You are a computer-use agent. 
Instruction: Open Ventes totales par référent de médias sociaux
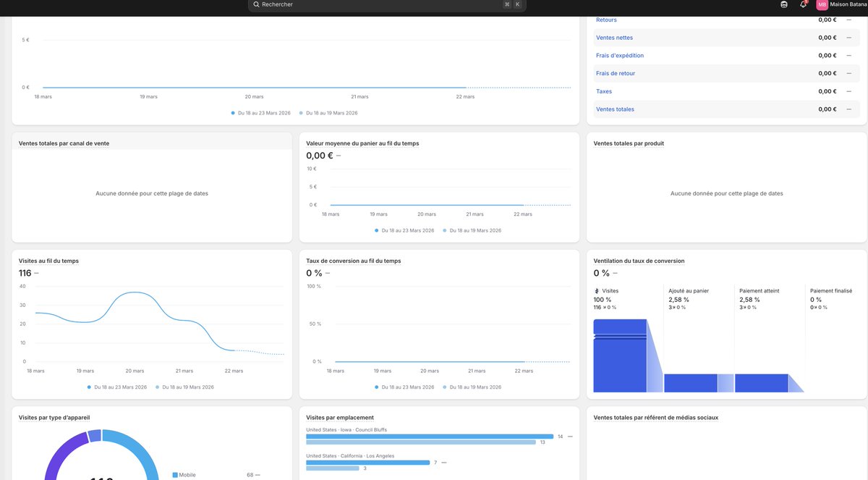pos(656,418)
